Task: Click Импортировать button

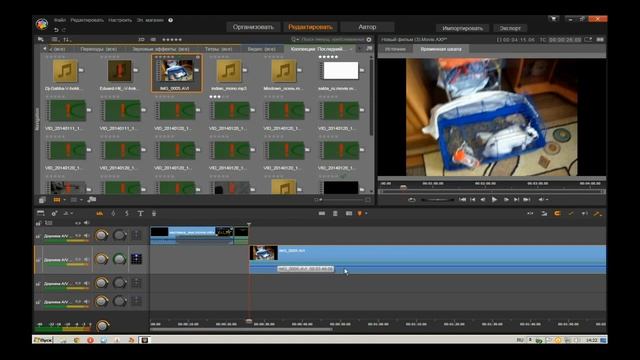Action: point(462,28)
